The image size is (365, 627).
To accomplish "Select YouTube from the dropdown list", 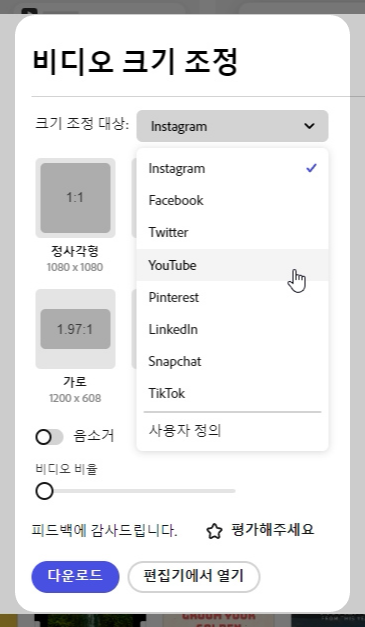I will point(232,265).
